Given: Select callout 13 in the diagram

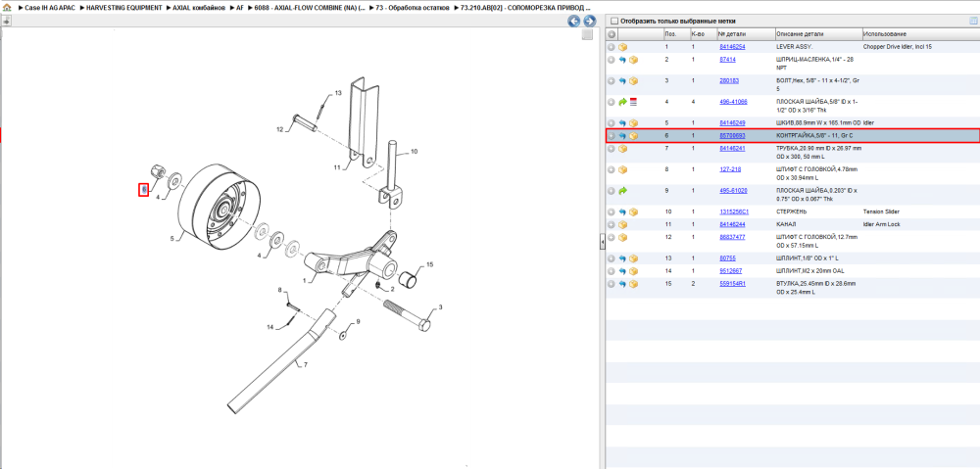Looking at the screenshot, I should click(338, 93).
